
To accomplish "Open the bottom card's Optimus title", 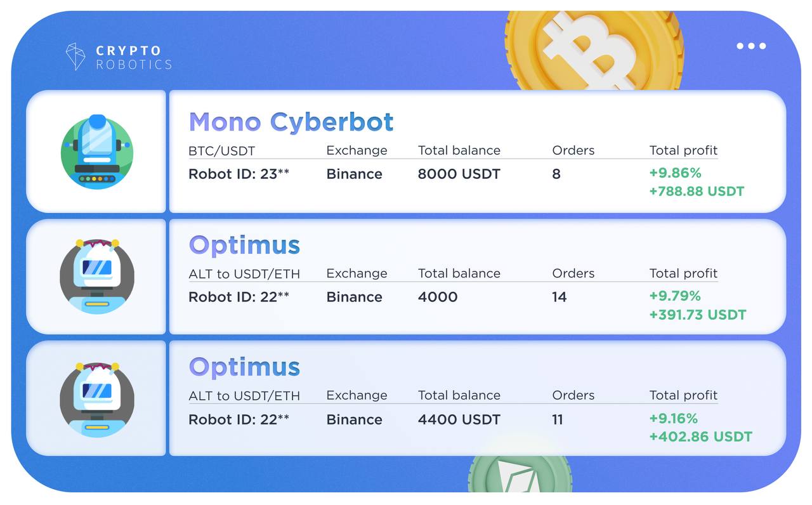I will [x=244, y=367].
